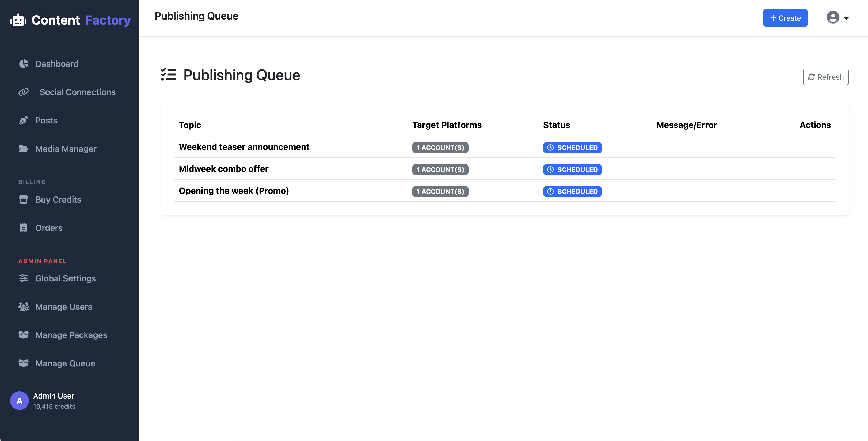
Task: Click the Orders receipt icon
Action: point(24,228)
